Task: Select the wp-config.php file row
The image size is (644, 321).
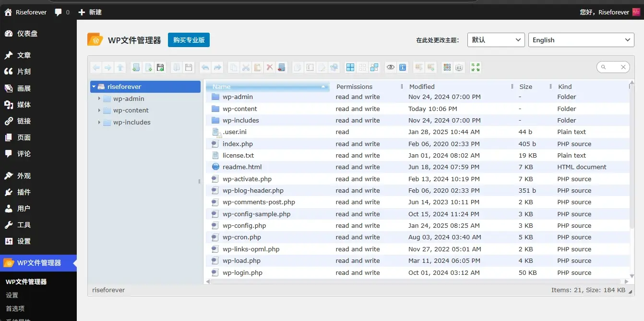Action: [x=417, y=225]
